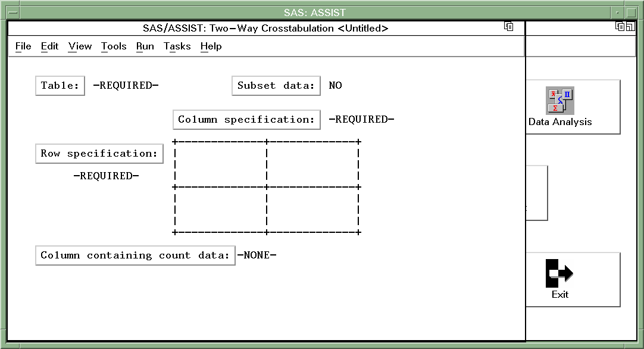Click the document icon in Crosstabulation title bar
The width and height of the screenshot is (644, 349).
tap(508, 27)
